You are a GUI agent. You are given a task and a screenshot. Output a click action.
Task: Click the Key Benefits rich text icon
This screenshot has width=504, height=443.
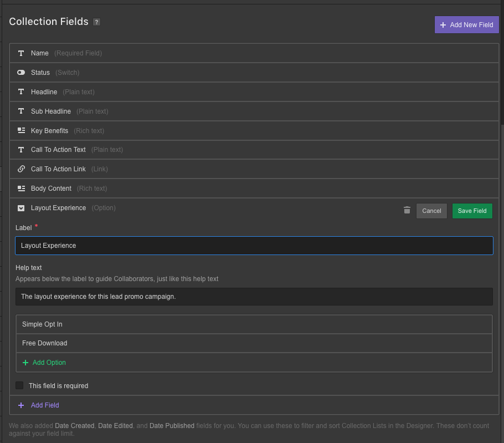click(21, 131)
